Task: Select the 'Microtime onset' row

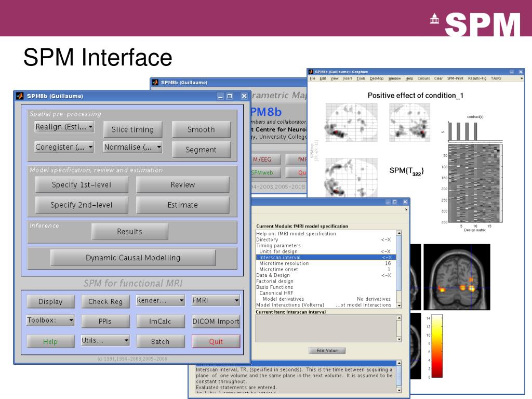Action: (x=326, y=270)
